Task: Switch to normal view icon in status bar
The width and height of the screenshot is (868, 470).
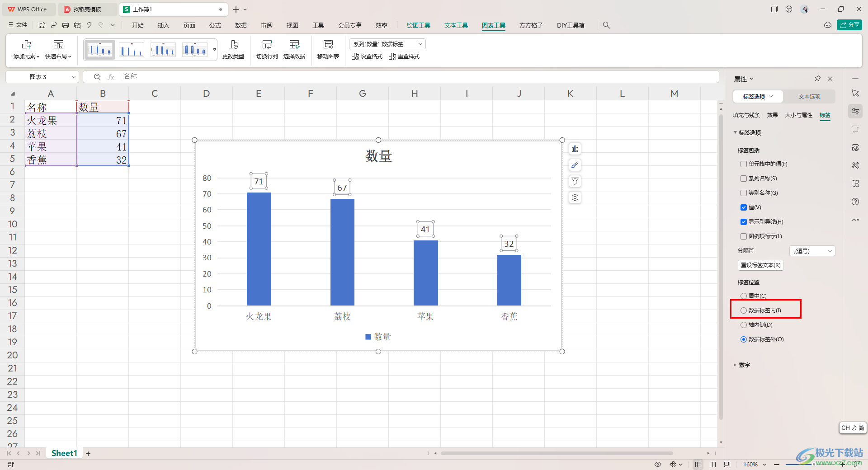Action: 698,465
